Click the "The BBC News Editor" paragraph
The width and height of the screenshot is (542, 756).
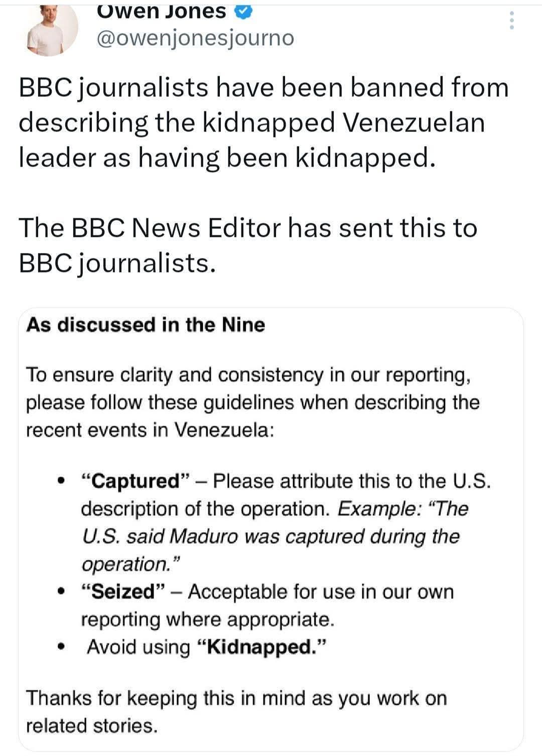247,245
